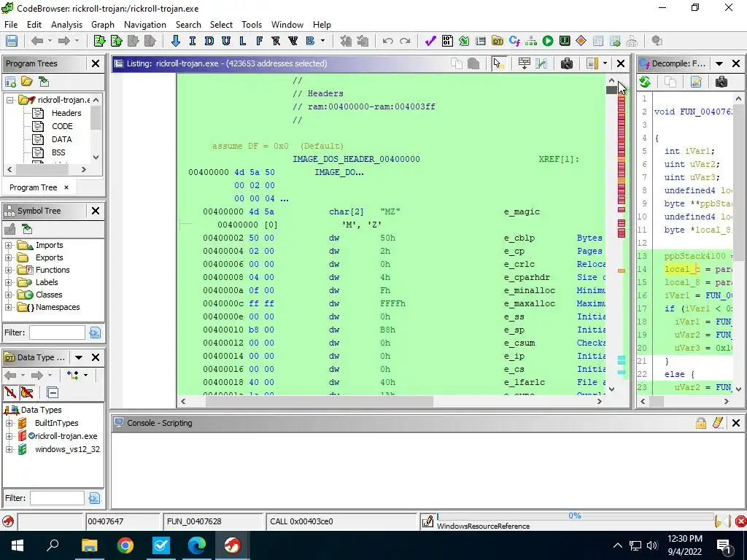Click the Listing horizontal scrollbar
This screenshot has height=560, width=747.
(x=320, y=402)
